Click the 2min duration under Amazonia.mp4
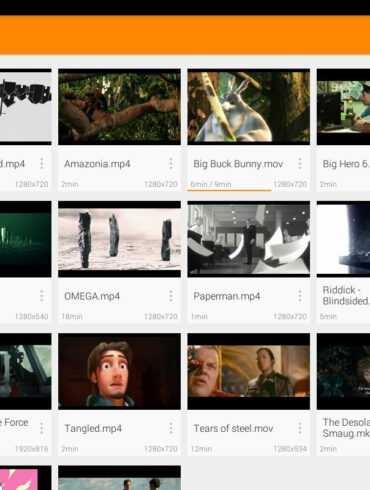 (70, 184)
